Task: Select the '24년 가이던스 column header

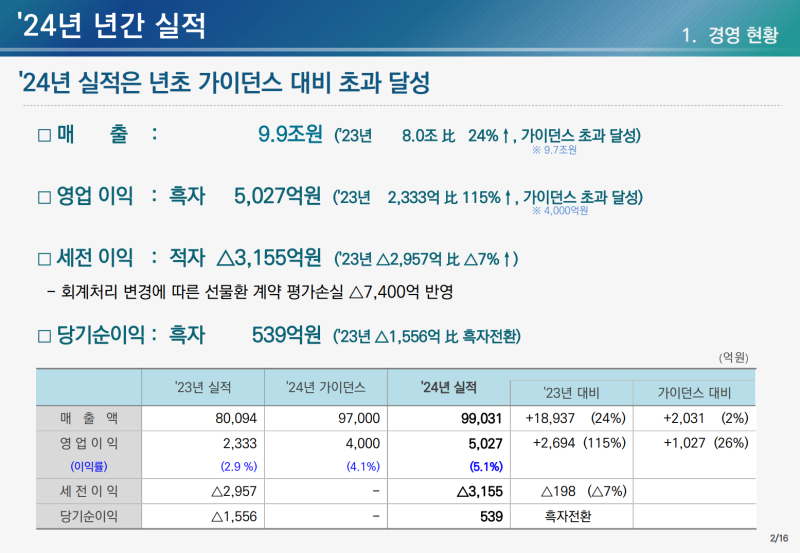Action: 325,386
